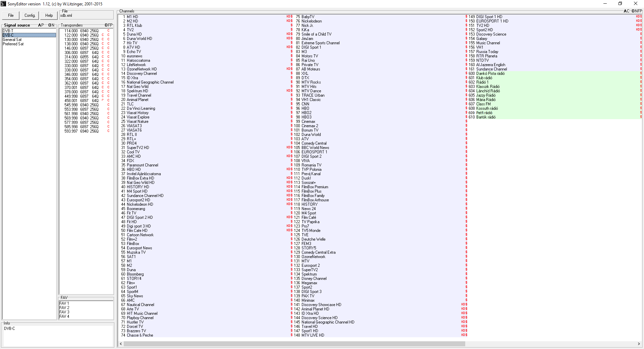644x349 pixels.
Task: Select channel 145 National Geographic Channel HD
Action: click(x=380, y=322)
